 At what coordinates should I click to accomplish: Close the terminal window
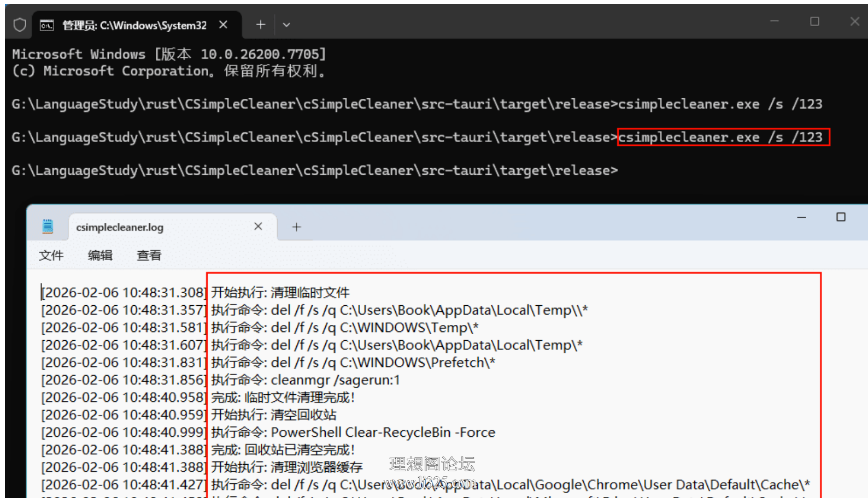(855, 21)
